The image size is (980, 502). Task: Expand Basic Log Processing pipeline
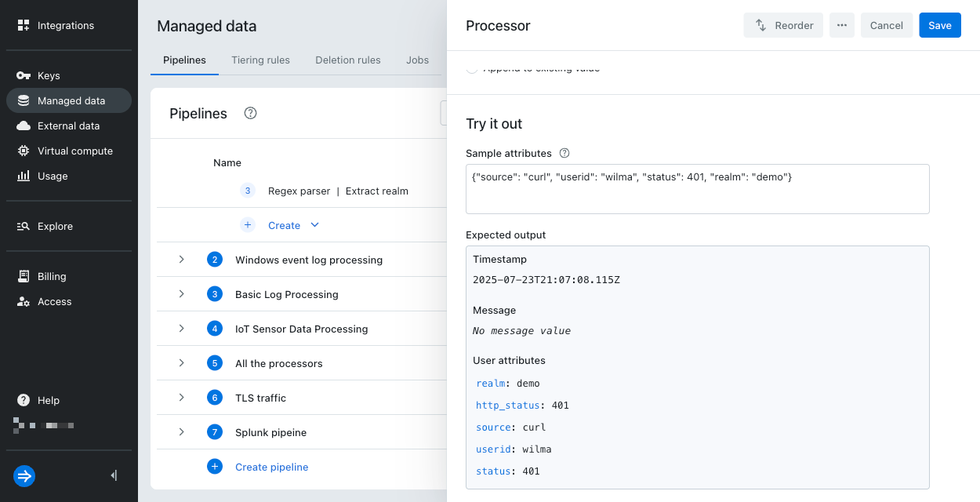click(181, 294)
